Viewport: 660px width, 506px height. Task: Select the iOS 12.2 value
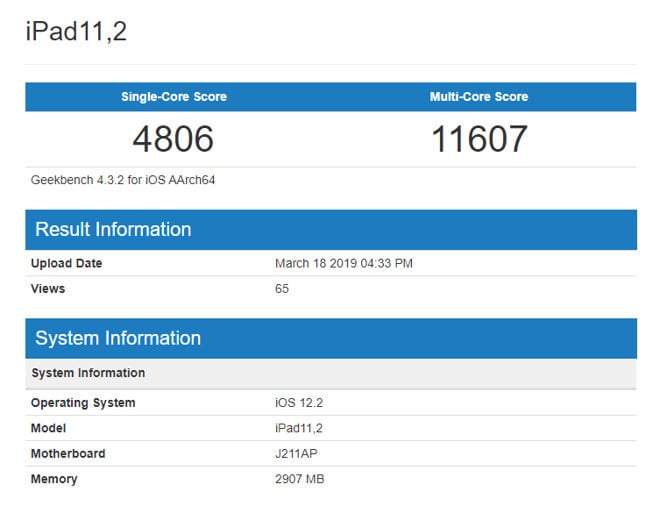(299, 403)
